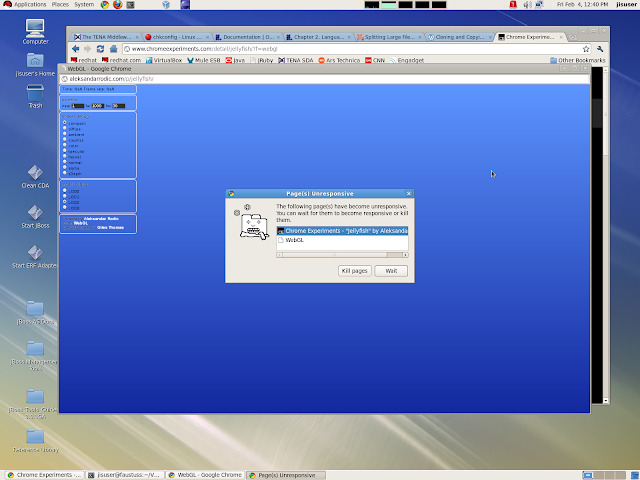640x480 pixels.
Task: Click the network icon in system tray
Action: (x=539, y=4)
